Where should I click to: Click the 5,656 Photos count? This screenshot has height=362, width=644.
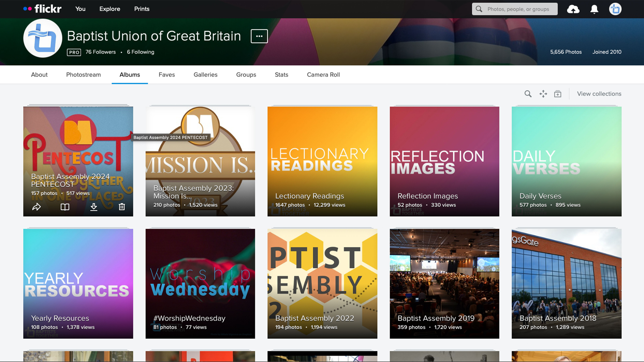coord(566,52)
